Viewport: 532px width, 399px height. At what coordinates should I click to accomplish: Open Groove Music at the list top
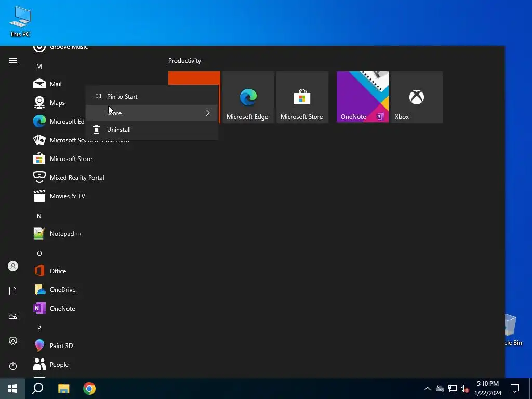point(61,47)
